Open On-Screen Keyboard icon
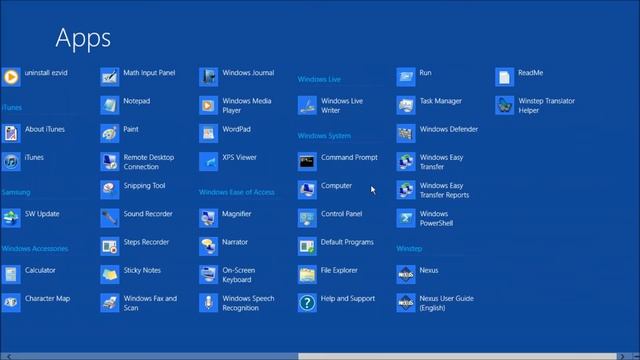This screenshot has width=640, height=360. pos(209,274)
